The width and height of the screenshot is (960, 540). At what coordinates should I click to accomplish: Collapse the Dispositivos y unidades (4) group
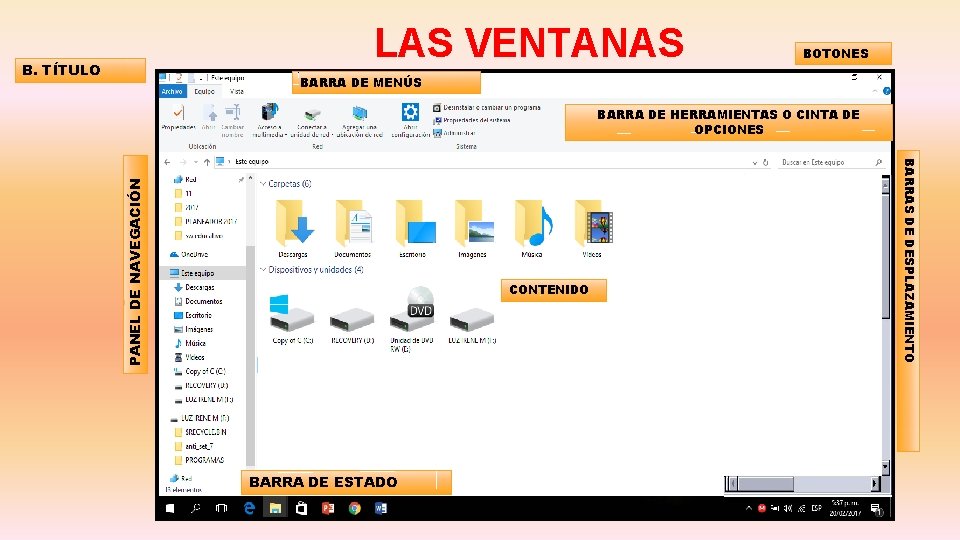(x=263, y=269)
